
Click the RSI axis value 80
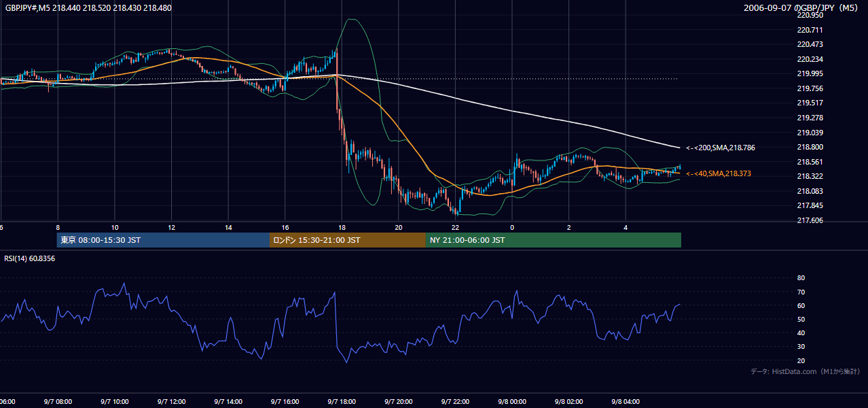click(x=801, y=278)
